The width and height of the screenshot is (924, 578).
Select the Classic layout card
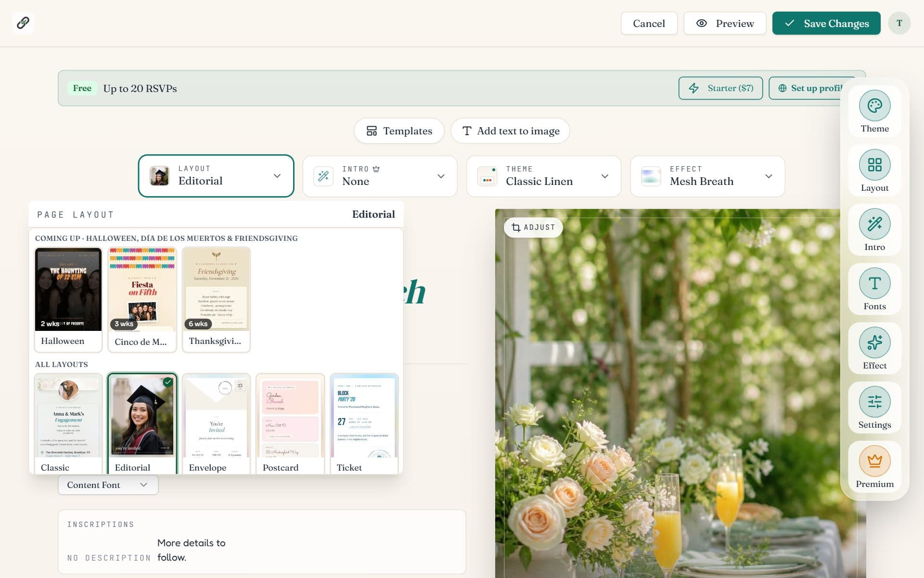[x=68, y=424]
